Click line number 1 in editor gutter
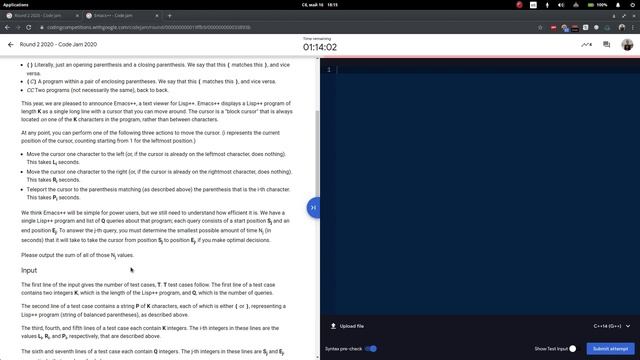The image size is (640, 360). point(329,70)
